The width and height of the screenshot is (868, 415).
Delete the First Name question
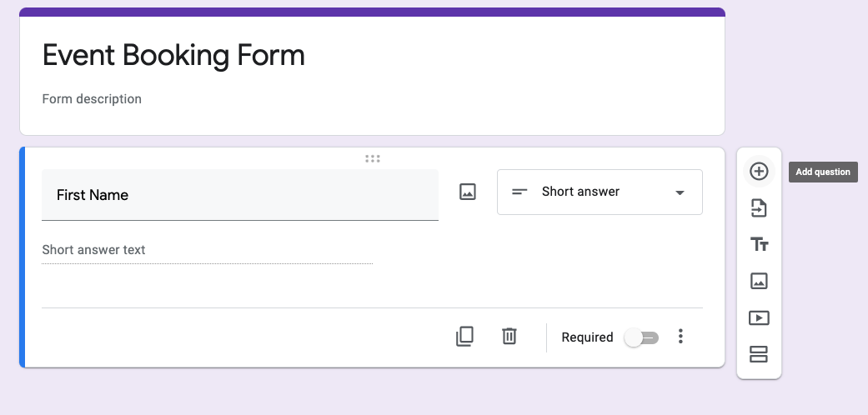coord(509,337)
